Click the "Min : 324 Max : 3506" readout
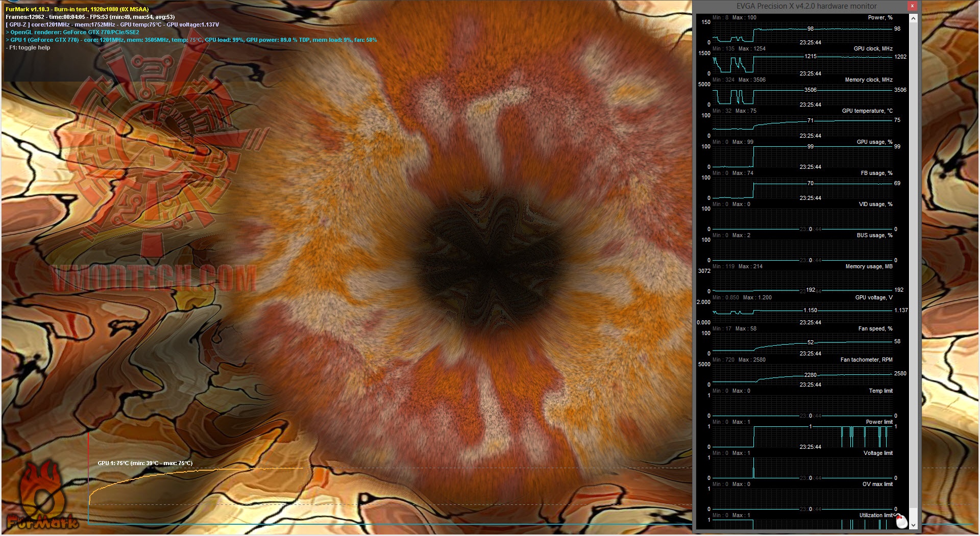980x536 pixels. pos(739,80)
